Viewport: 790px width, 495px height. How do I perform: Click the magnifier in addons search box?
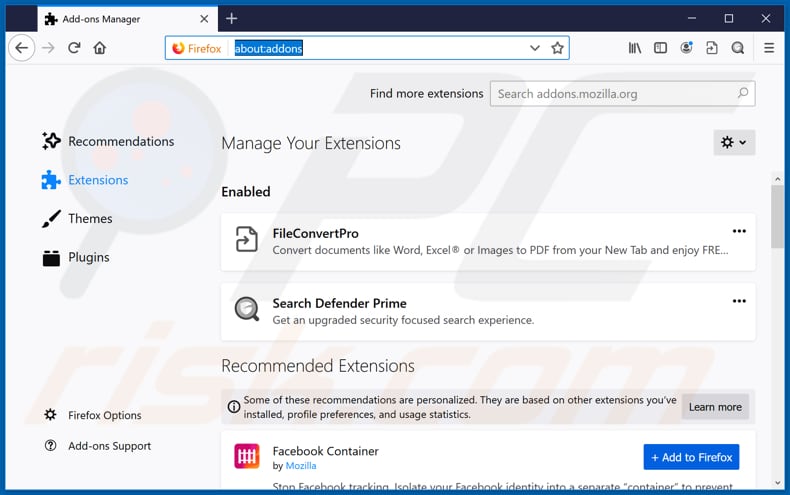point(743,93)
